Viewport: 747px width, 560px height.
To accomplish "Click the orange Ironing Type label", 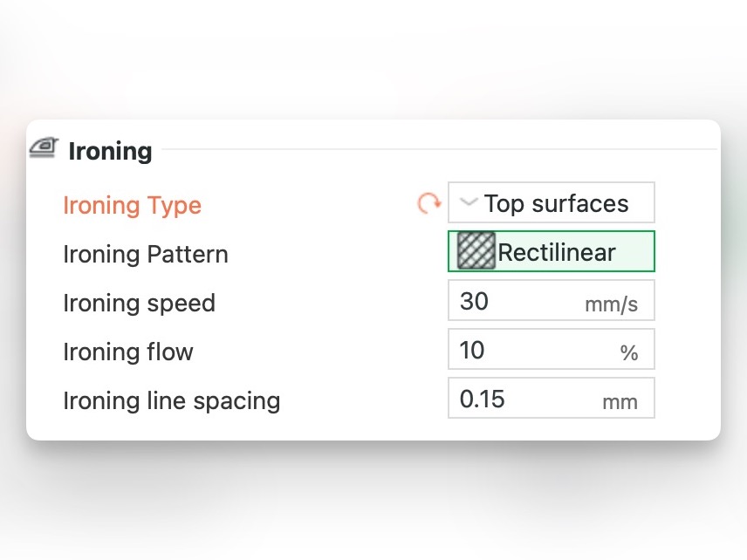I will click(132, 206).
